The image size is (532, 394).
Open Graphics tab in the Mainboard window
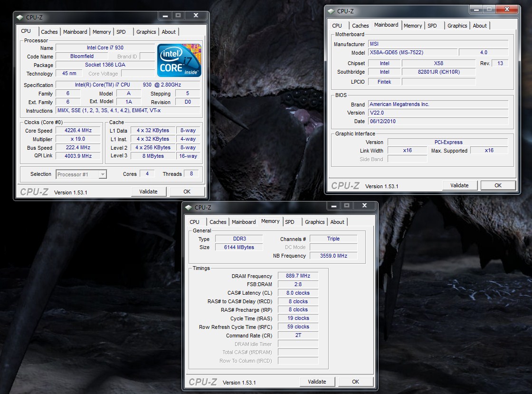457,26
